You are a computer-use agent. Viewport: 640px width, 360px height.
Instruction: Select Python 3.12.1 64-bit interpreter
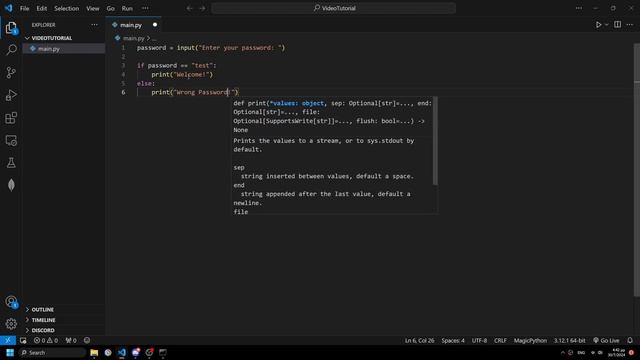click(569, 340)
